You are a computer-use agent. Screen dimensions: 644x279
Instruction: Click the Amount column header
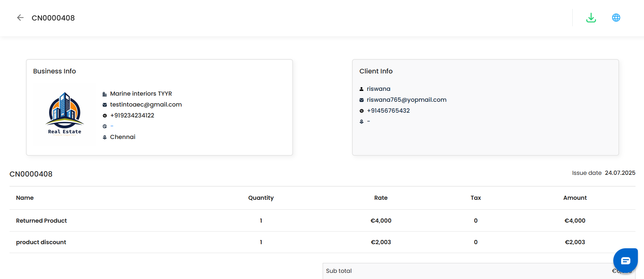click(x=575, y=198)
